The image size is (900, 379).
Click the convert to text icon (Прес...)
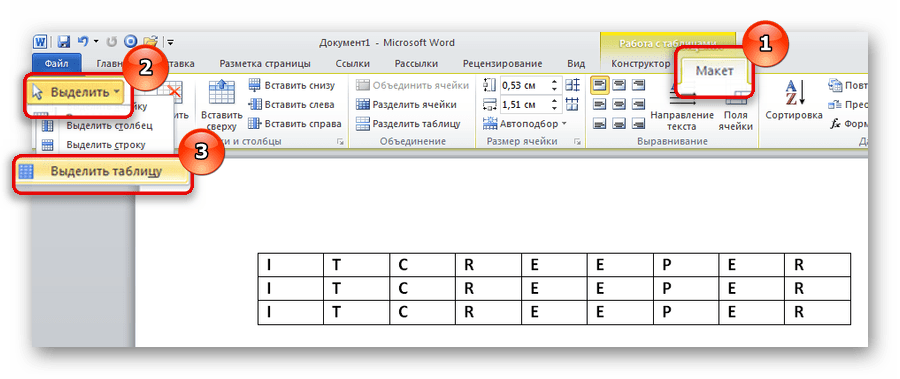[x=835, y=105]
